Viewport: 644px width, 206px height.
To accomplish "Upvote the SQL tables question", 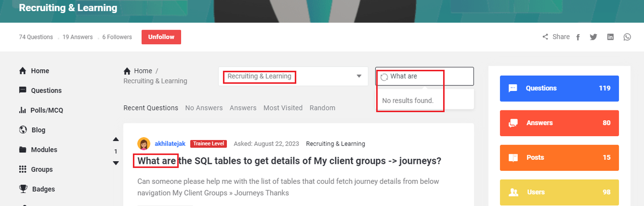I will click(116, 139).
